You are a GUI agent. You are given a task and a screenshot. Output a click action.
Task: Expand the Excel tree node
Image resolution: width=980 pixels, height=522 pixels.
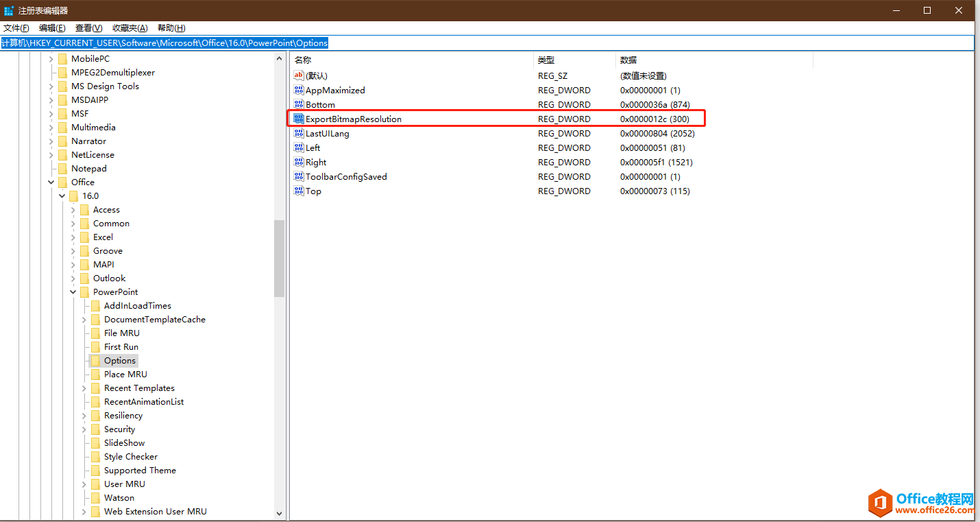tap(73, 237)
